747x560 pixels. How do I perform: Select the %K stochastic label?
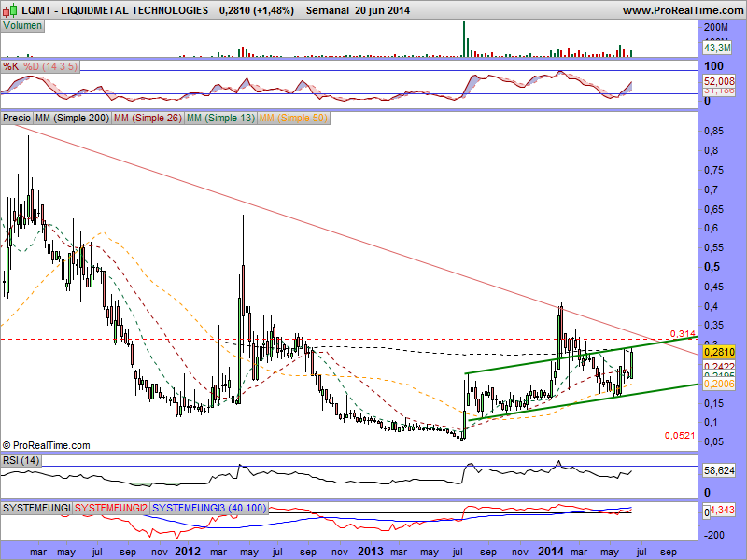point(10,66)
